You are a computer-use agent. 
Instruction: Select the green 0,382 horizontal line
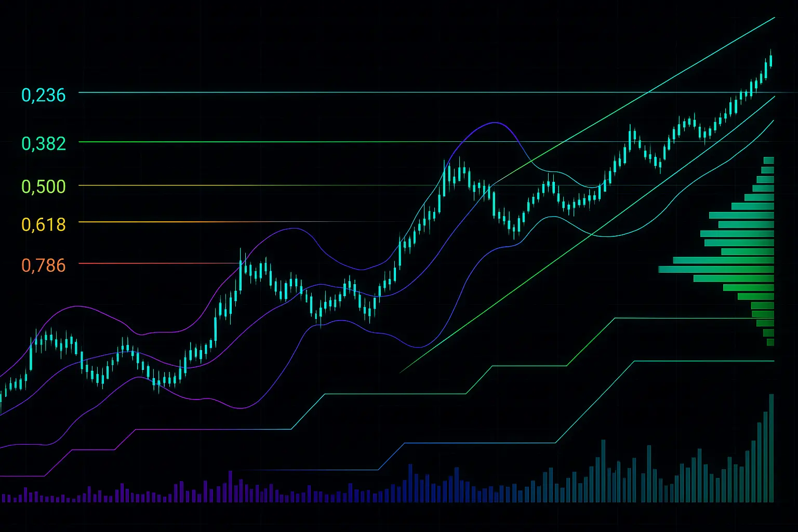260,141
